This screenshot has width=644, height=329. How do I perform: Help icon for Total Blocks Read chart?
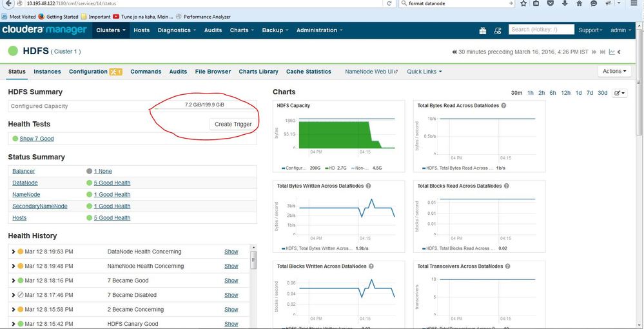507,186
